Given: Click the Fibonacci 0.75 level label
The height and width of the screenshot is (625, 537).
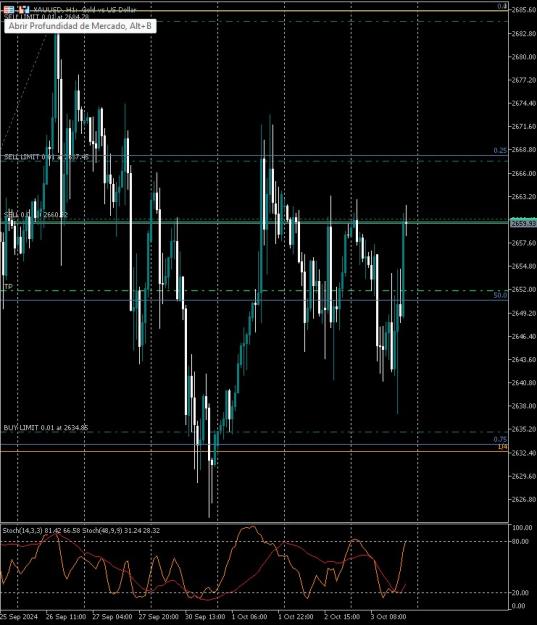Looking at the screenshot, I should pyautogui.click(x=500, y=440).
